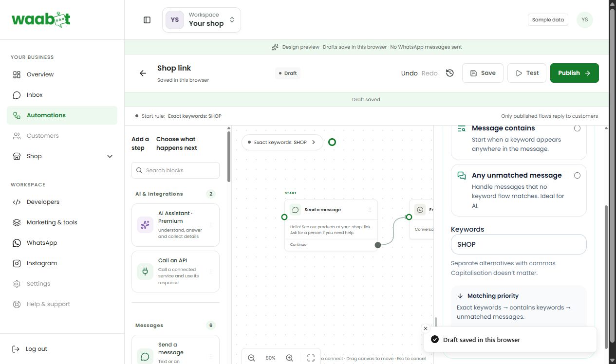Click the fit-to-screen canvas icon

pyautogui.click(x=311, y=358)
